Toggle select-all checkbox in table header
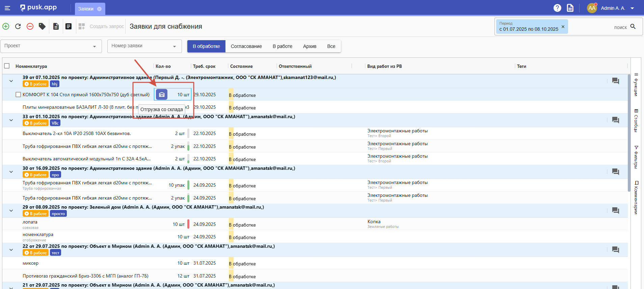The height and width of the screenshot is (289, 644). (7, 66)
